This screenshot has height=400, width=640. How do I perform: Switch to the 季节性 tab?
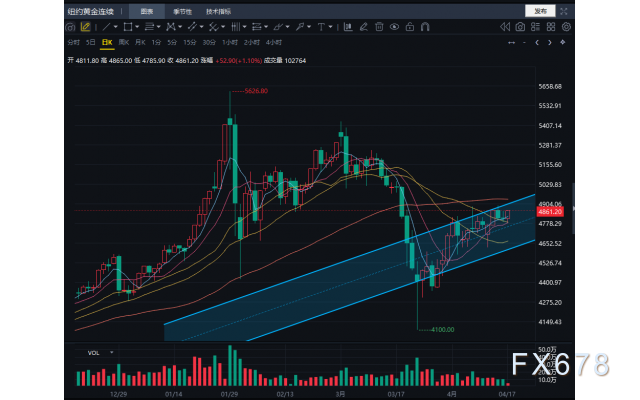click(x=184, y=9)
